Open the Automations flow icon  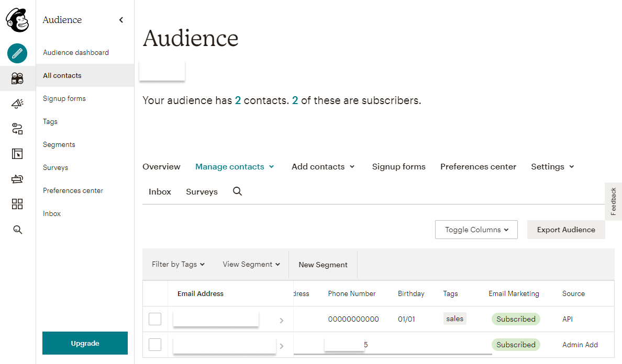coord(17,129)
